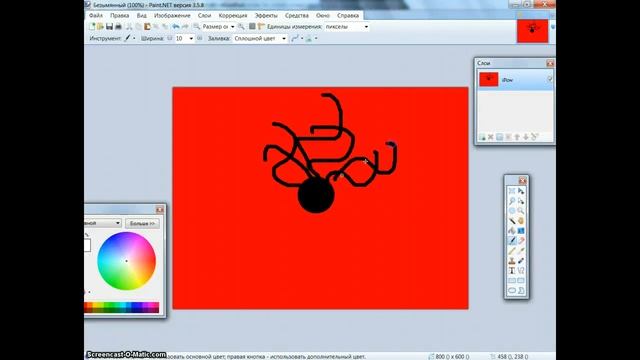Select the Pan hand tool
The width and height of the screenshot is (640, 360).
(x=521, y=221)
